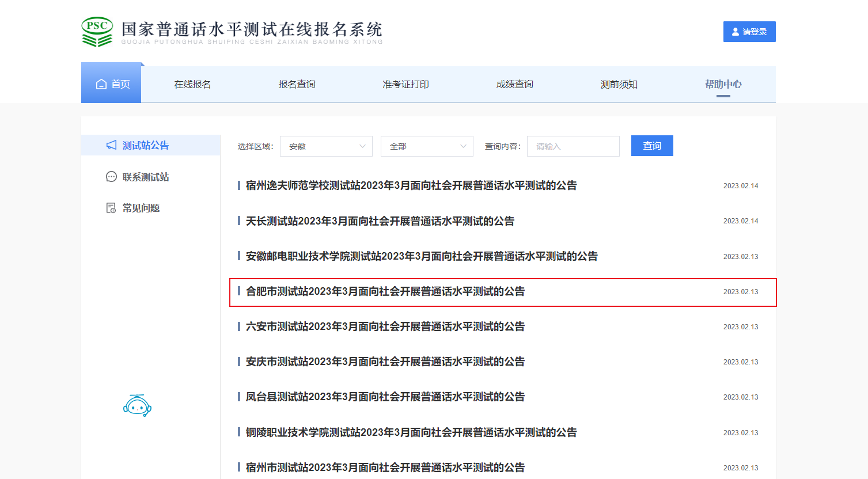
Task: Click date 2023.02.13 on 安庆市测试站 row
Action: (x=741, y=362)
